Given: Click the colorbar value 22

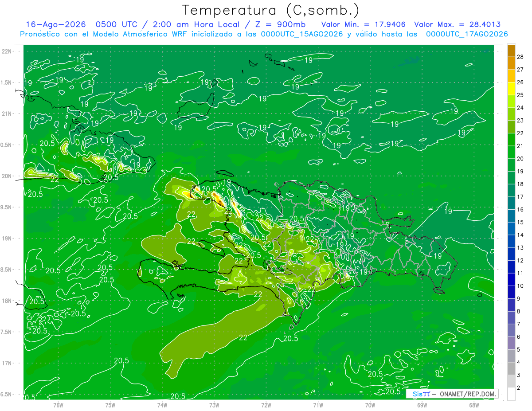Looking at the screenshot, I should click(x=520, y=133).
